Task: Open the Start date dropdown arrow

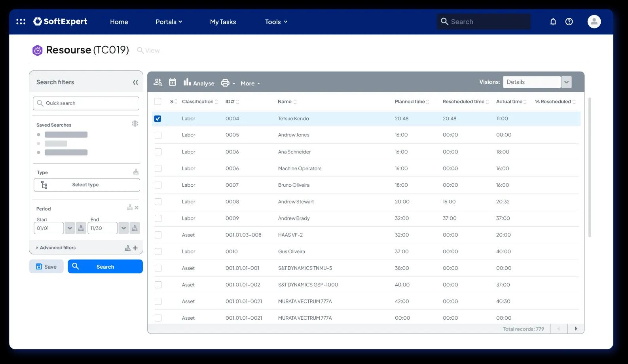Action: point(70,228)
